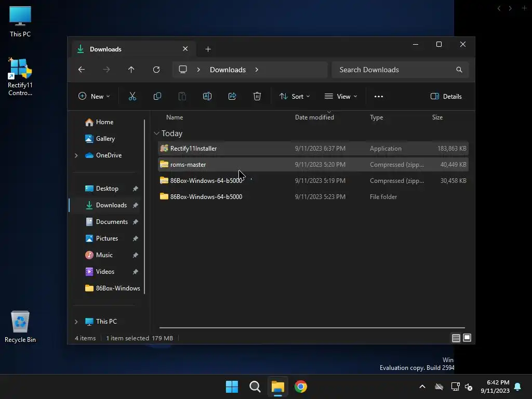Go back with the back arrow
This screenshot has width=532, height=399.
82,70
